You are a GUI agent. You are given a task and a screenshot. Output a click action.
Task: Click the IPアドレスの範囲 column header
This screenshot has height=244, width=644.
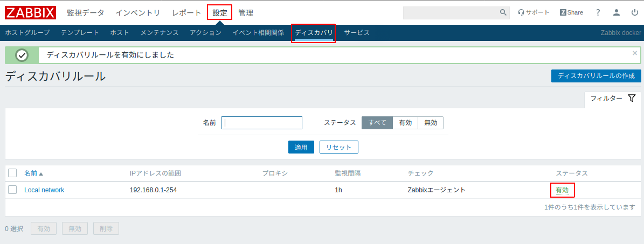point(155,173)
